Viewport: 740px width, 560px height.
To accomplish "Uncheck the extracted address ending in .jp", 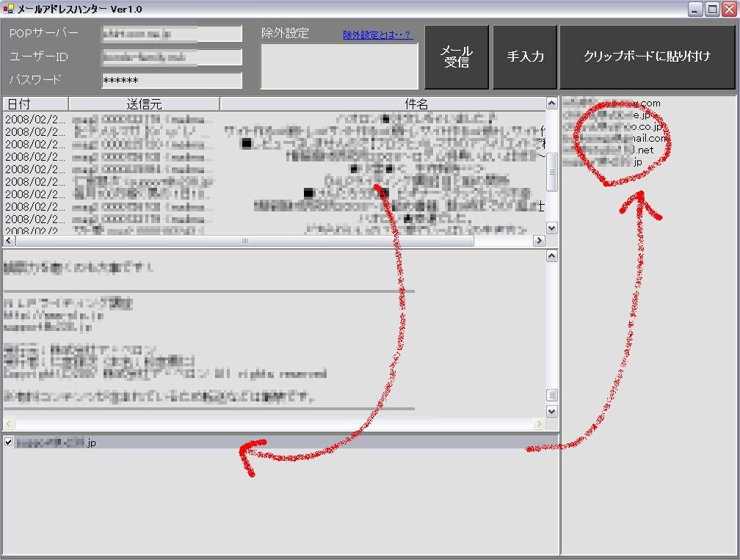I will [8, 442].
